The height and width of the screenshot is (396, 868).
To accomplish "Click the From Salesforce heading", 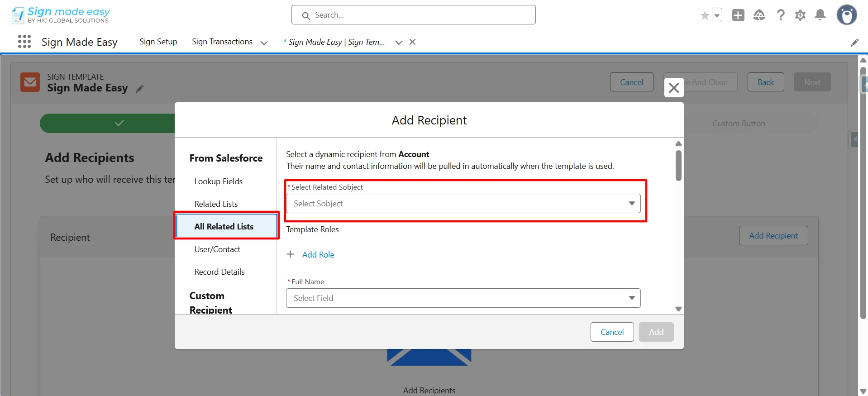I will coord(226,158).
